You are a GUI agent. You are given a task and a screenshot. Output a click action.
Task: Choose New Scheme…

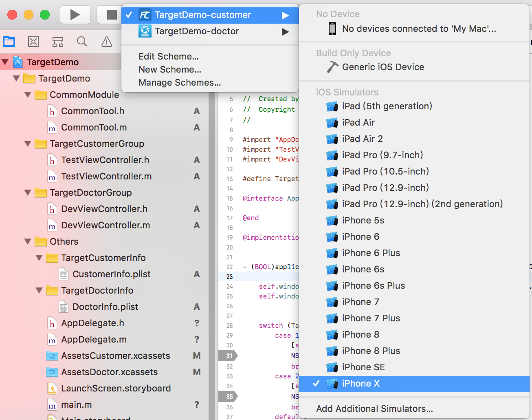pyautogui.click(x=170, y=69)
